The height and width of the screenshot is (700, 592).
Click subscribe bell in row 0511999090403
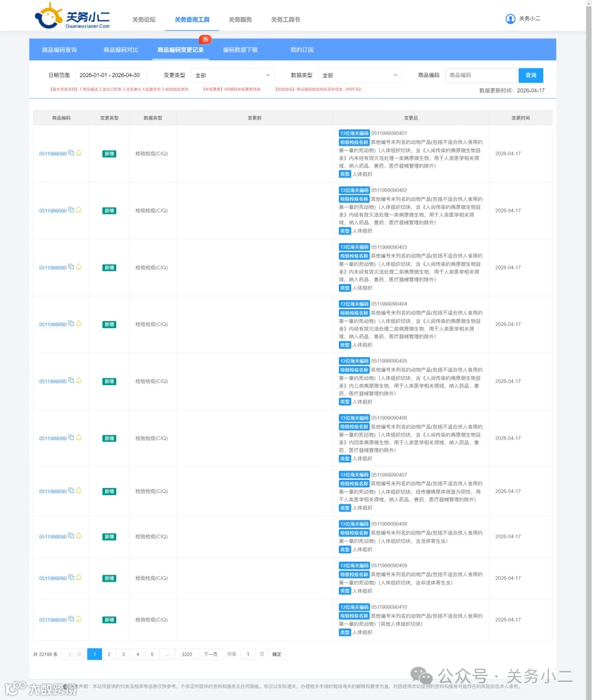[x=78, y=267]
